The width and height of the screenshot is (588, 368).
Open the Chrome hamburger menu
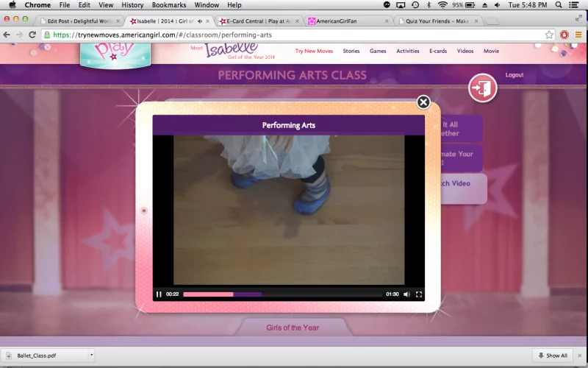[578, 35]
